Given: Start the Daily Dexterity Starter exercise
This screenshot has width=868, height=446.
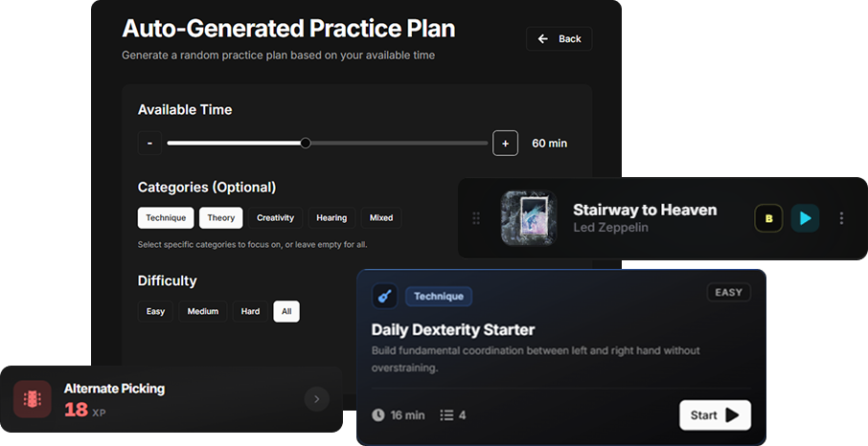Looking at the screenshot, I should (x=716, y=415).
